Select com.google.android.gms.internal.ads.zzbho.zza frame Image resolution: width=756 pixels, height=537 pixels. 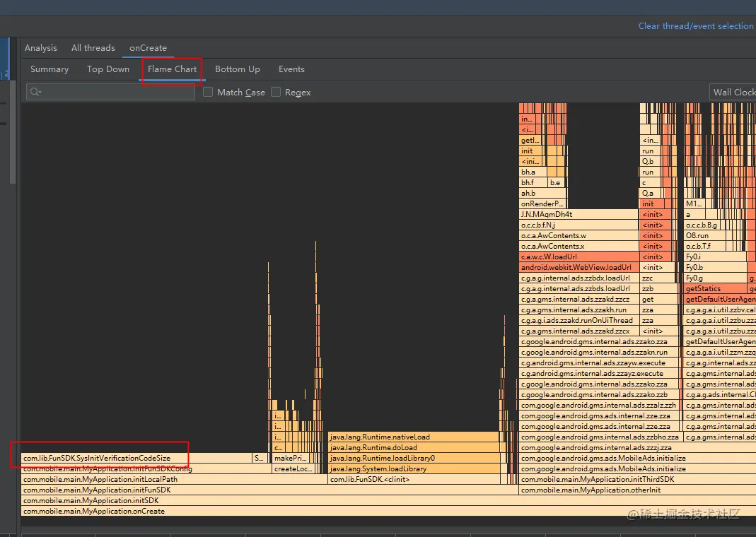[600, 437]
